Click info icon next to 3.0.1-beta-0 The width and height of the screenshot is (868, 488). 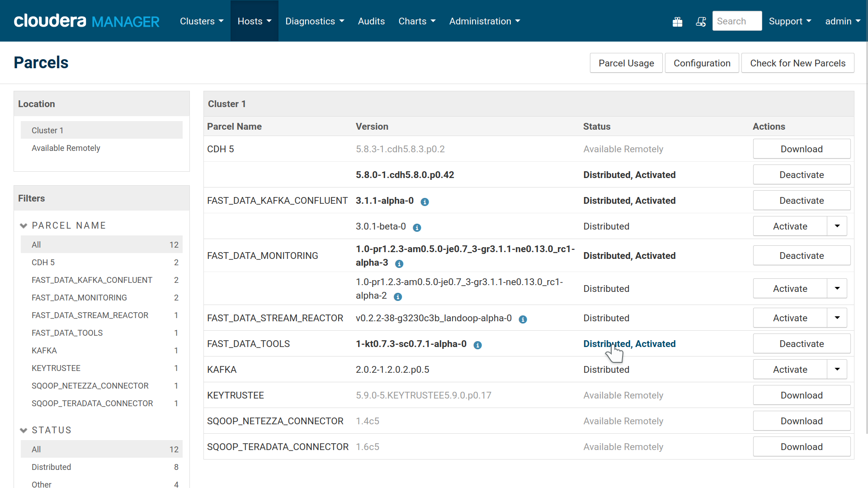click(x=417, y=227)
